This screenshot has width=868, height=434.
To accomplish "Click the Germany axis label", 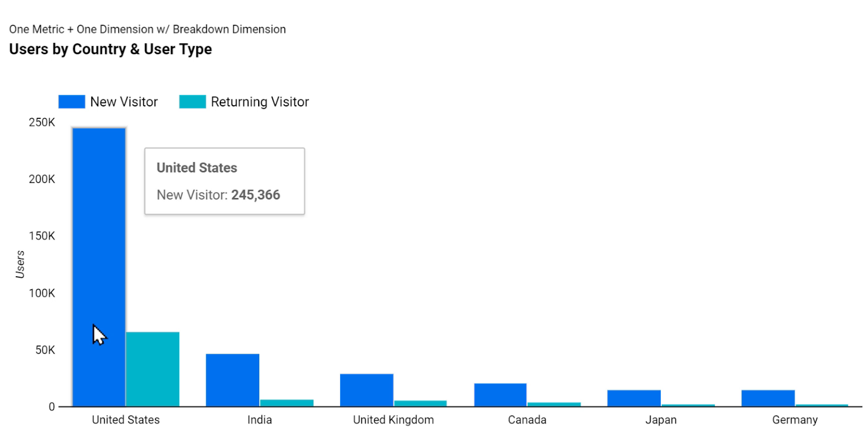I will (795, 420).
